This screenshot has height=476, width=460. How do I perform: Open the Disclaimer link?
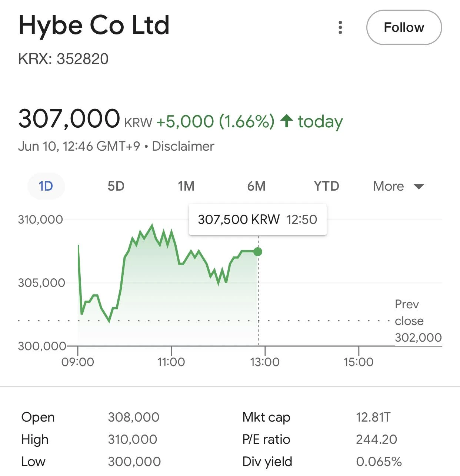(x=183, y=146)
